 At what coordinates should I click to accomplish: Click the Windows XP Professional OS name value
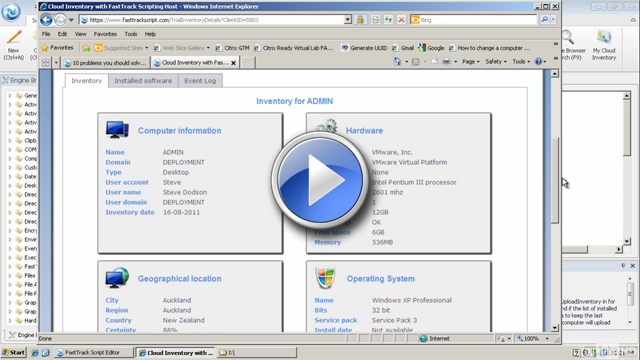pyautogui.click(x=411, y=300)
